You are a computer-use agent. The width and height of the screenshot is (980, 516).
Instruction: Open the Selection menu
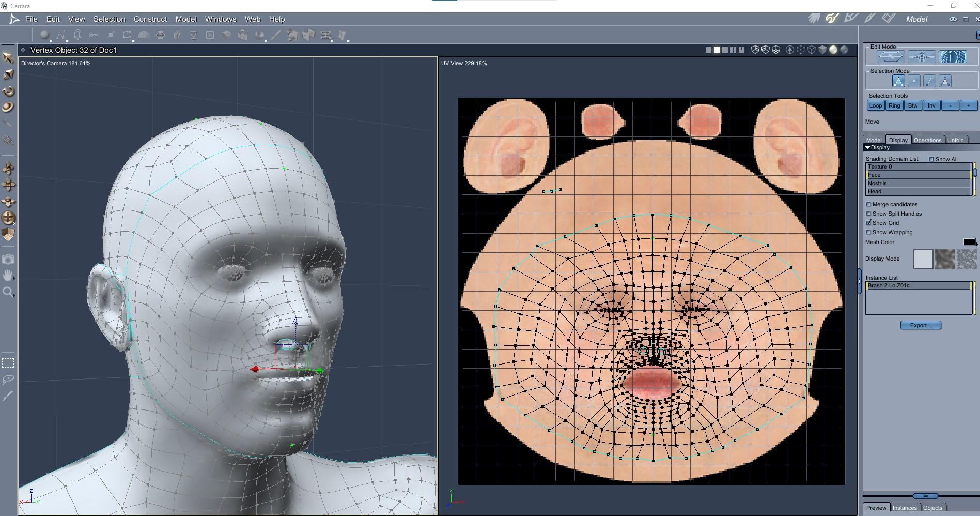[109, 19]
